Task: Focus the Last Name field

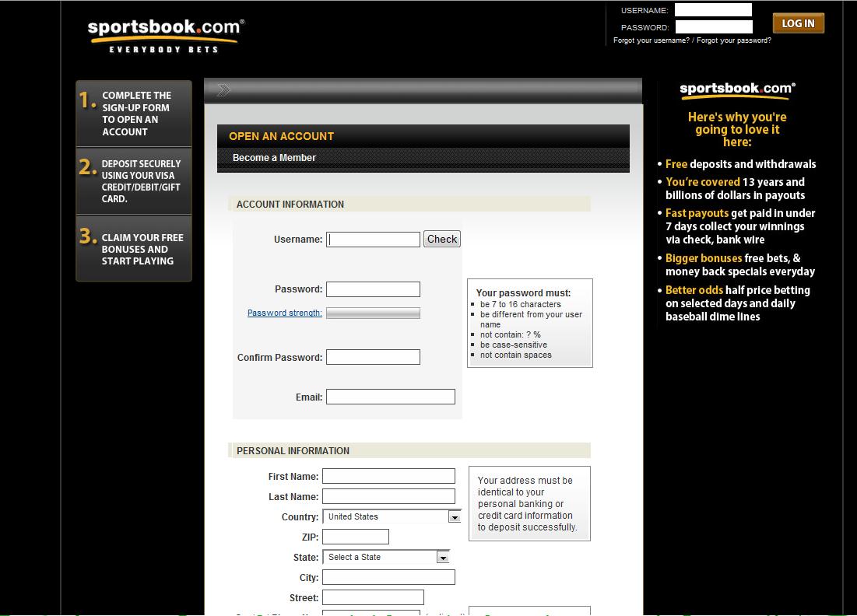Action: pyautogui.click(x=388, y=496)
